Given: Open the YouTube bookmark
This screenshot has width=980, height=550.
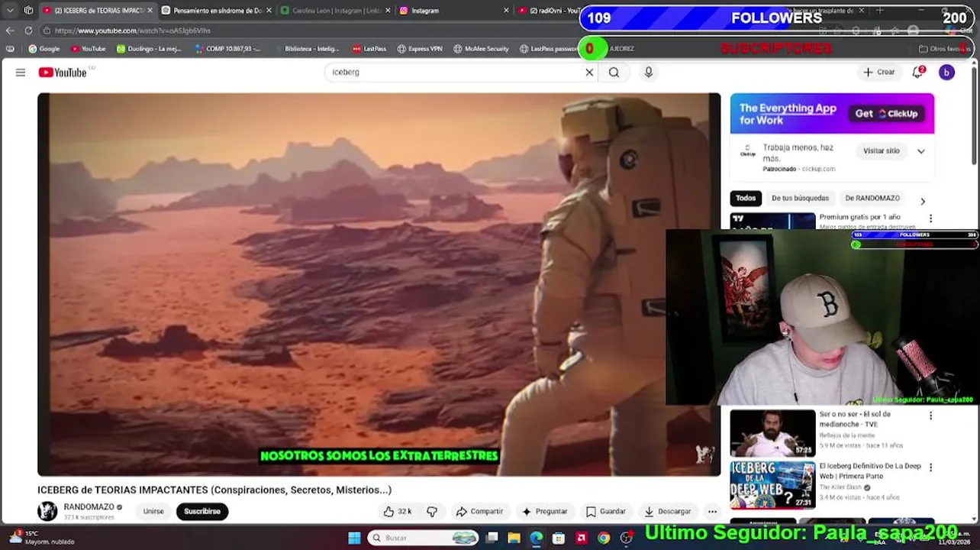Looking at the screenshot, I should click(89, 49).
